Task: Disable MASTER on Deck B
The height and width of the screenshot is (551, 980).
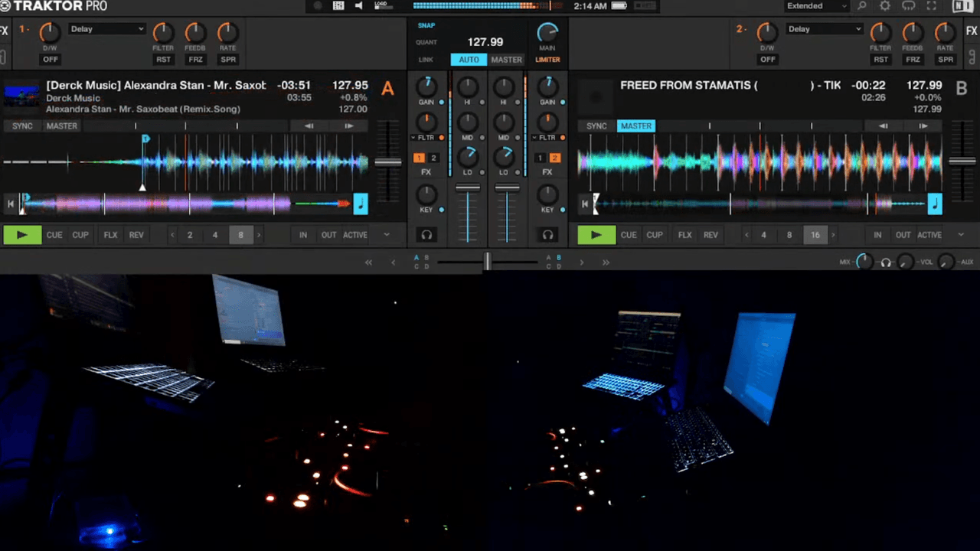Action: coord(636,126)
